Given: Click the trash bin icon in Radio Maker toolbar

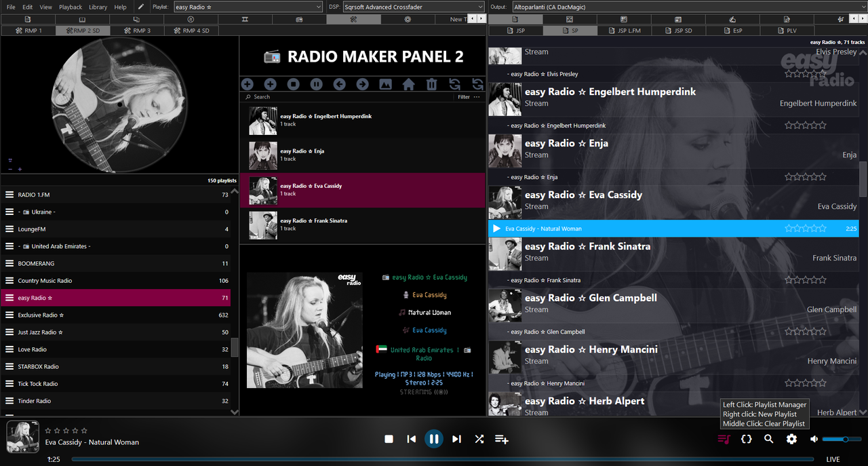Looking at the screenshot, I should (431, 84).
